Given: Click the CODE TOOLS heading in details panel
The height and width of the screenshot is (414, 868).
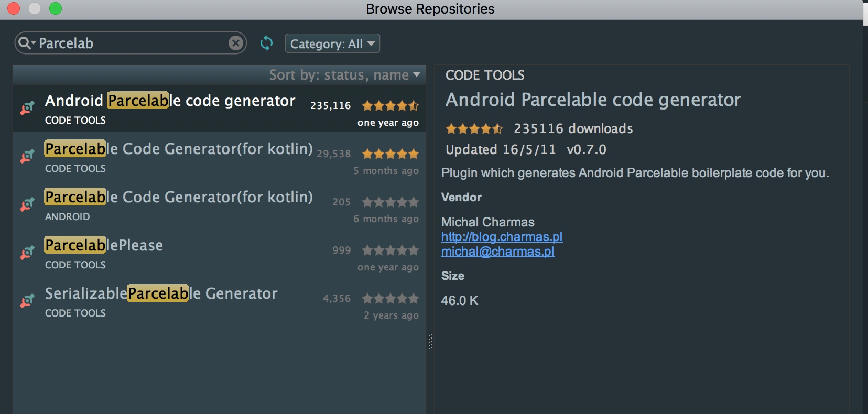Looking at the screenshot, I should pyautogui.click(x=485, y=75).
